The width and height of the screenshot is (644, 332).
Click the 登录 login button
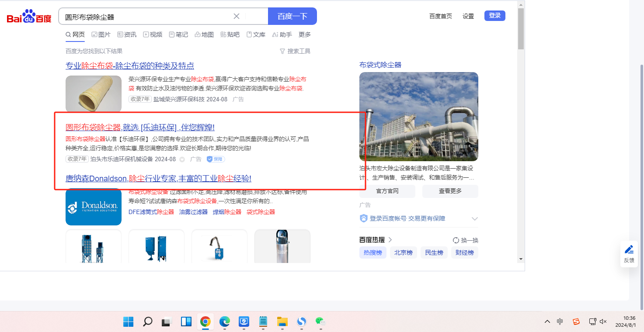(x=495, y=16)
